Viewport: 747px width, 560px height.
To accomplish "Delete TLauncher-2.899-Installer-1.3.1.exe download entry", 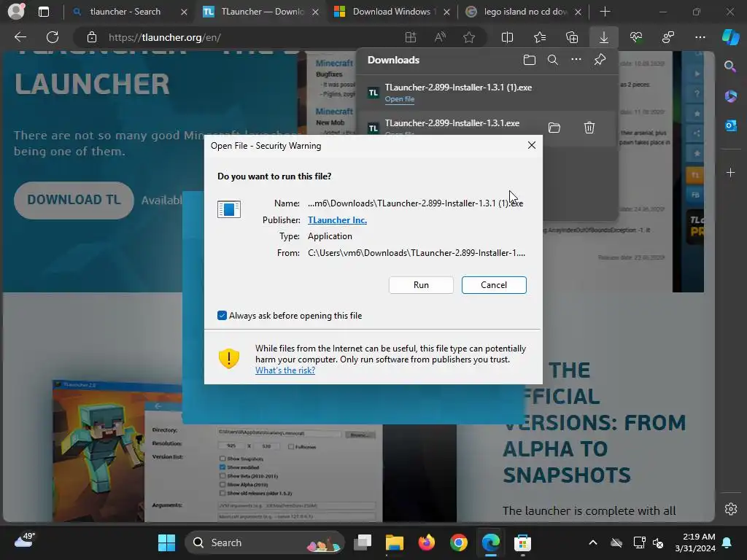I will [589, 128].
